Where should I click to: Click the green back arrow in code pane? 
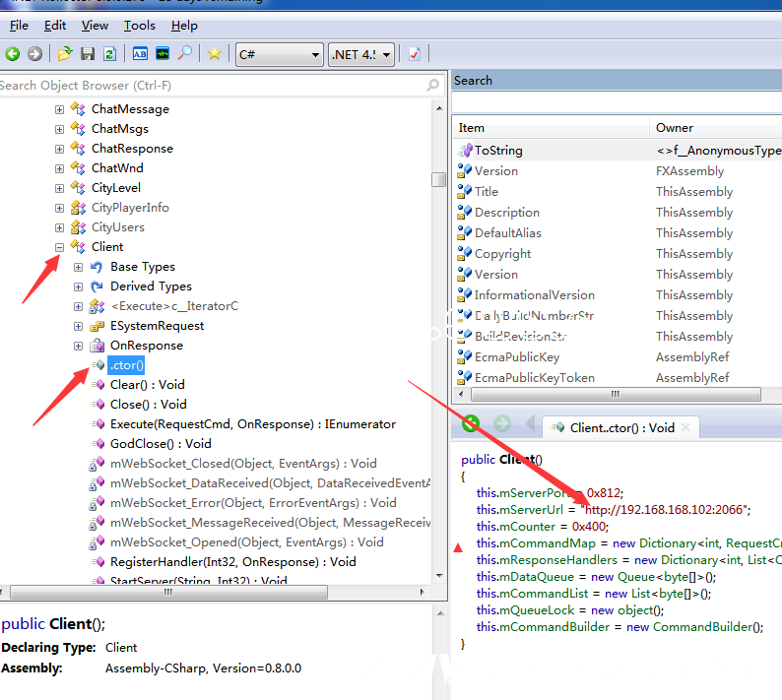coord(471,424)
